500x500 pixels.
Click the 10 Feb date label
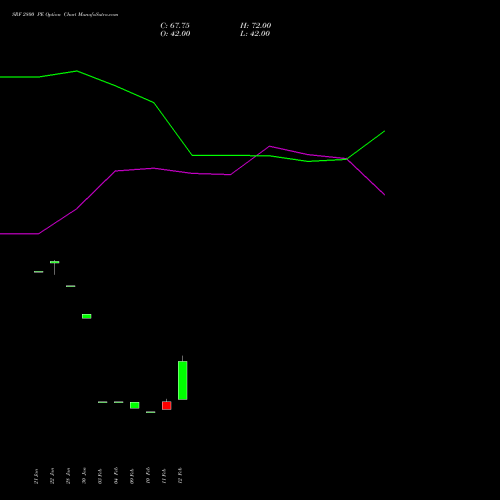coord(148,476)
